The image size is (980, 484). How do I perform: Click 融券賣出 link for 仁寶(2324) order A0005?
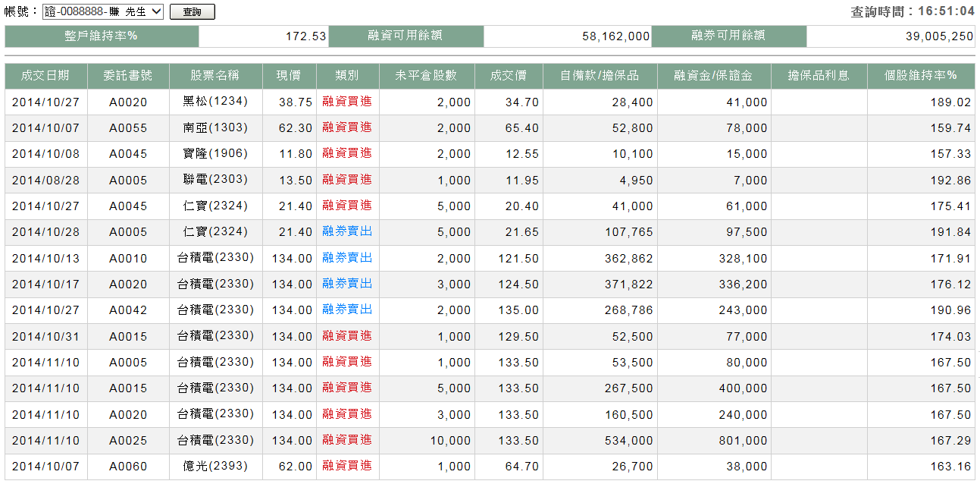click(x=347, y=231)
